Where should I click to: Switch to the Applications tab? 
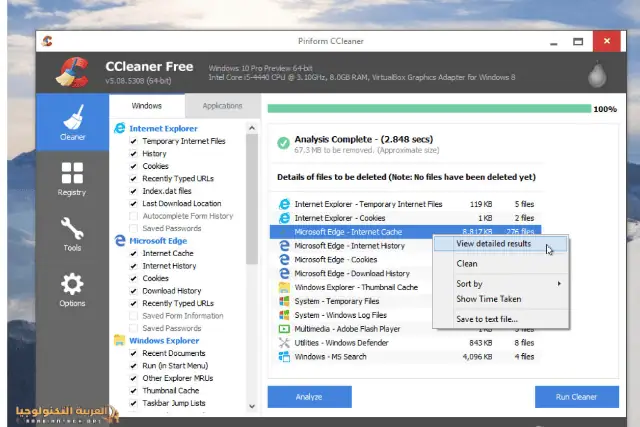coord(222,106)
